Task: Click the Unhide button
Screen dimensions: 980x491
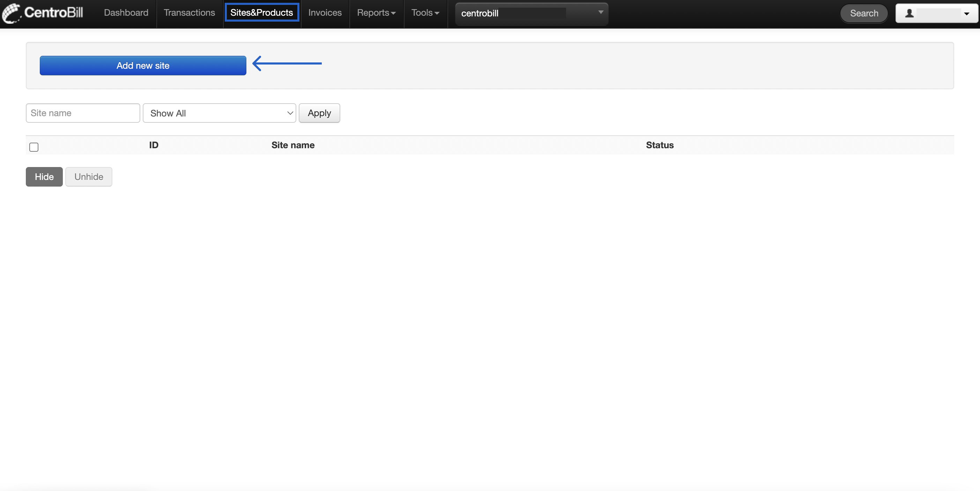Action: pos(89,177)
